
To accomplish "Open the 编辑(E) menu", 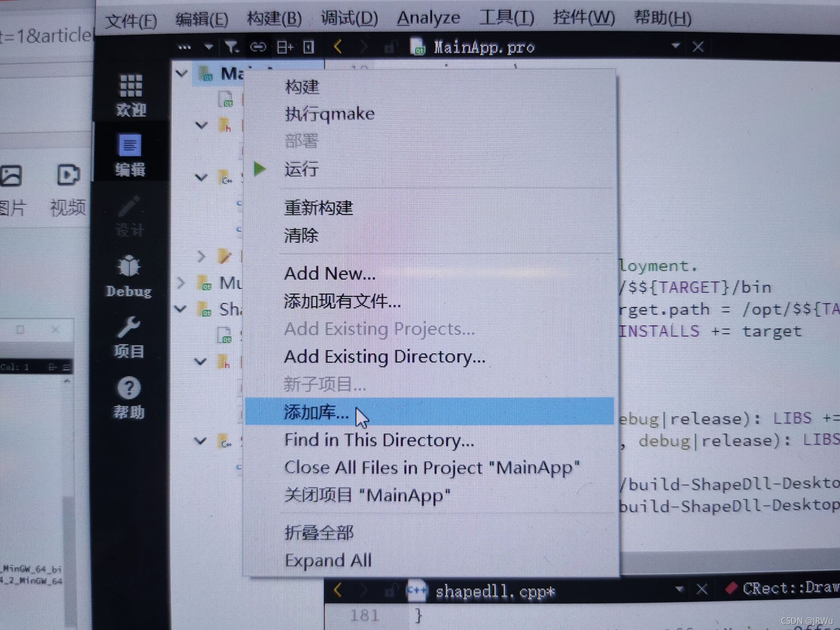I will point(202,20).
